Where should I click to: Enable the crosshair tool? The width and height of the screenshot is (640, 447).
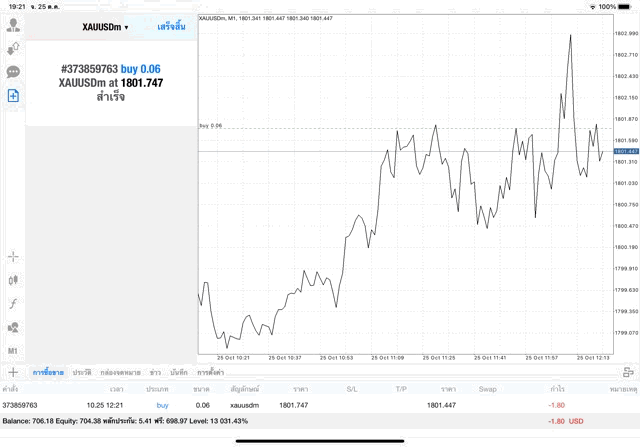13,256
